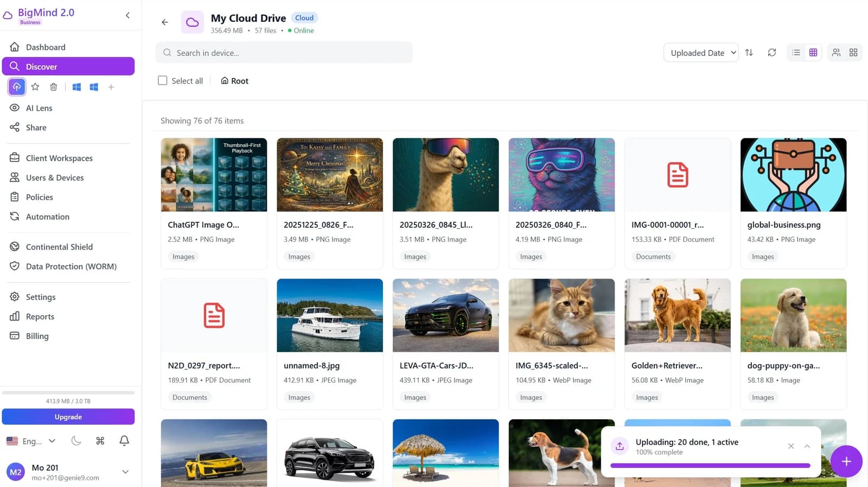This screenshot has height=487, width=868.
Task: Open the trash bin in the sidebar
Action: point(53,87)
